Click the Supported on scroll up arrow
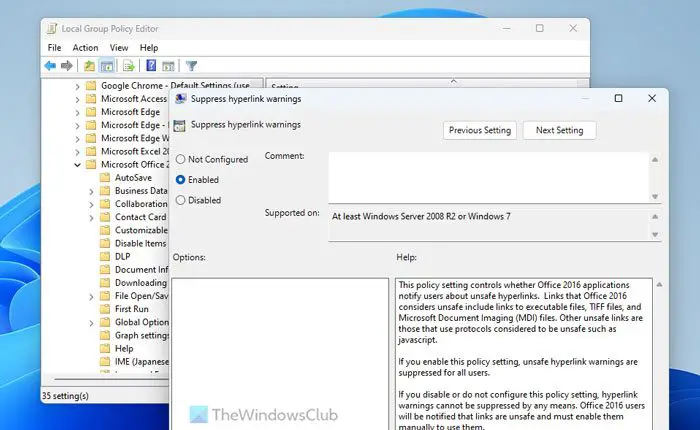The width and height of the screenshot is (700, 430). click(x=655, y=217)
